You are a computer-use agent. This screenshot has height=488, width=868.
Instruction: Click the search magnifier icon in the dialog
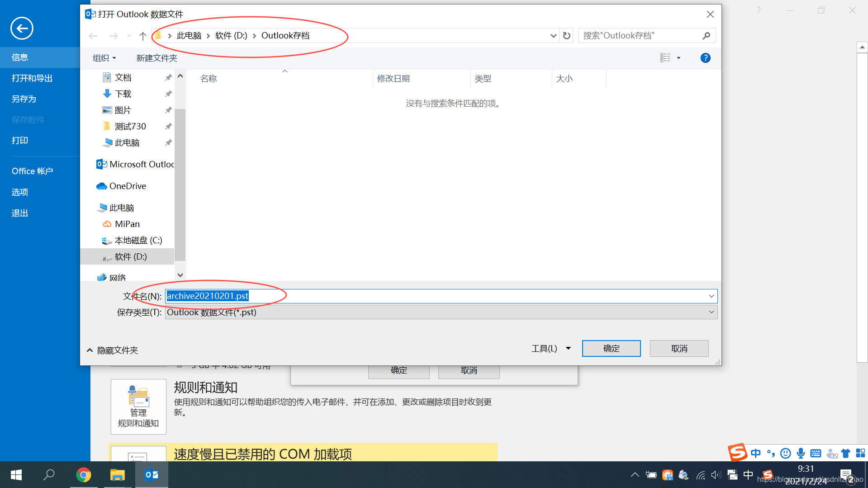(707, 36)
